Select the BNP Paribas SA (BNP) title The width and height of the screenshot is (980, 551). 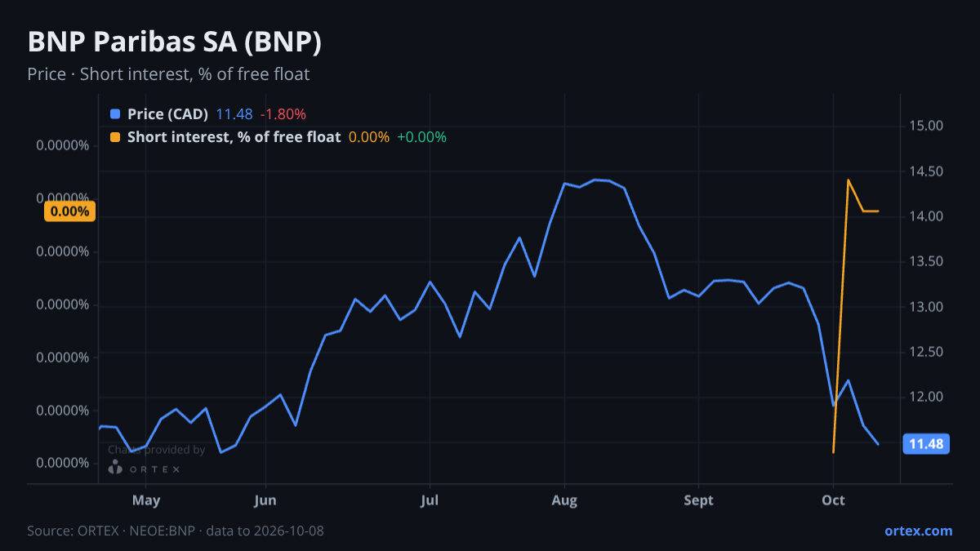(x=175, y=42)
